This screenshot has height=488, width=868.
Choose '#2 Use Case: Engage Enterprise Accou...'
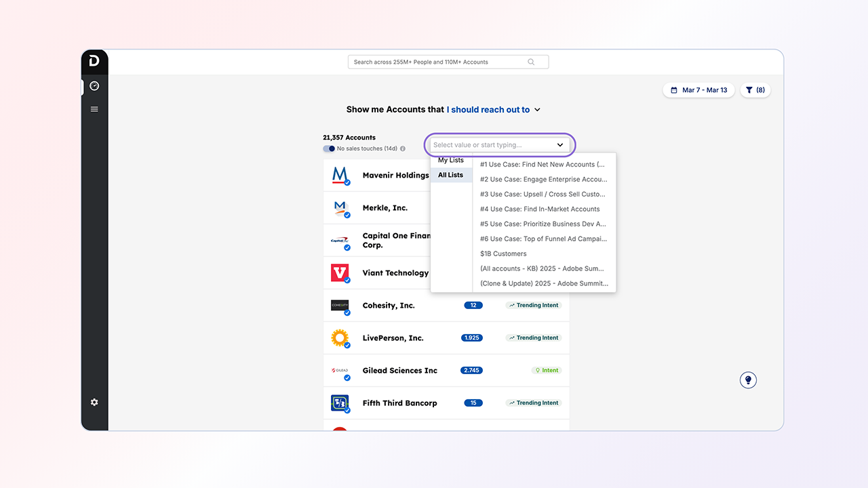[x=544, y=179]
